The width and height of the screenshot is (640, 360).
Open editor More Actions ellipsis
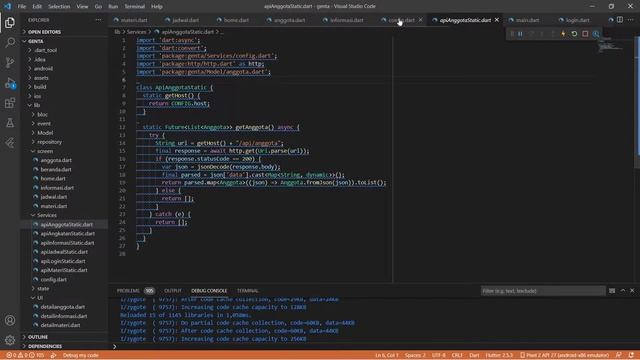[x=631, y=20]
